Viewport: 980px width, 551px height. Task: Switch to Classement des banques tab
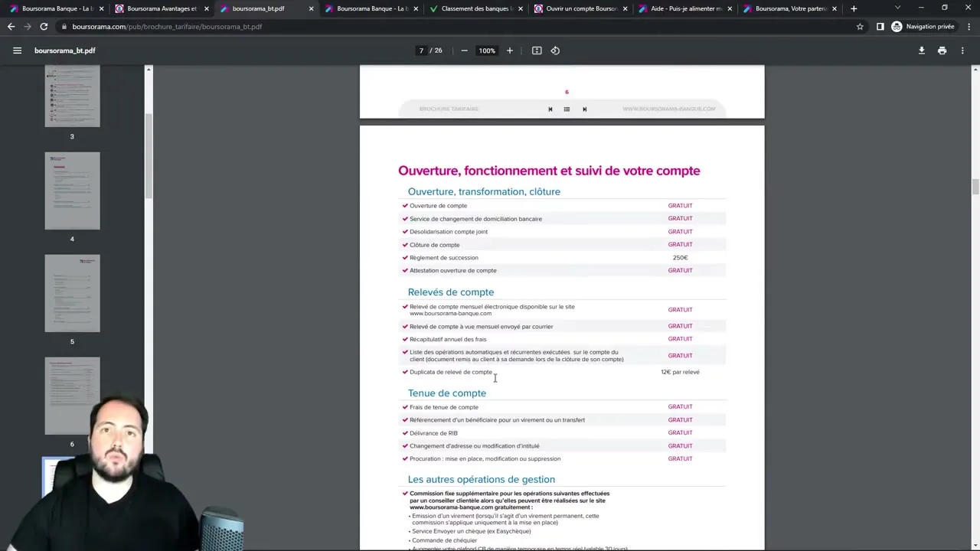coord(471,8)
